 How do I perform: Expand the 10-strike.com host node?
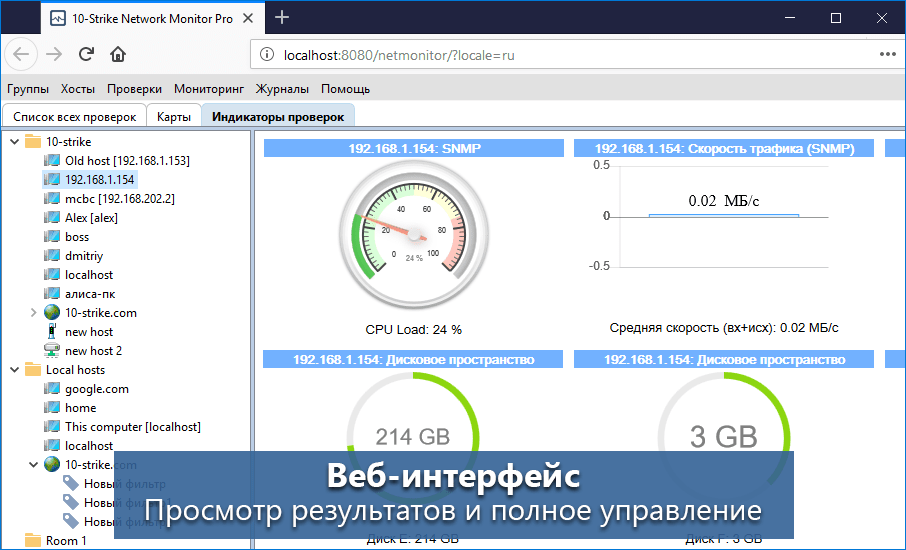(33, 312)
